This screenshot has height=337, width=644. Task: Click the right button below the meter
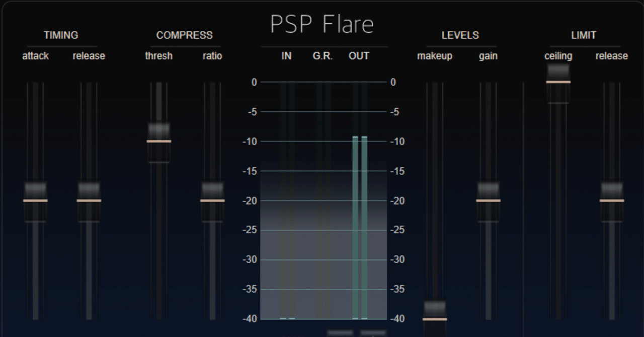(372, 333)
